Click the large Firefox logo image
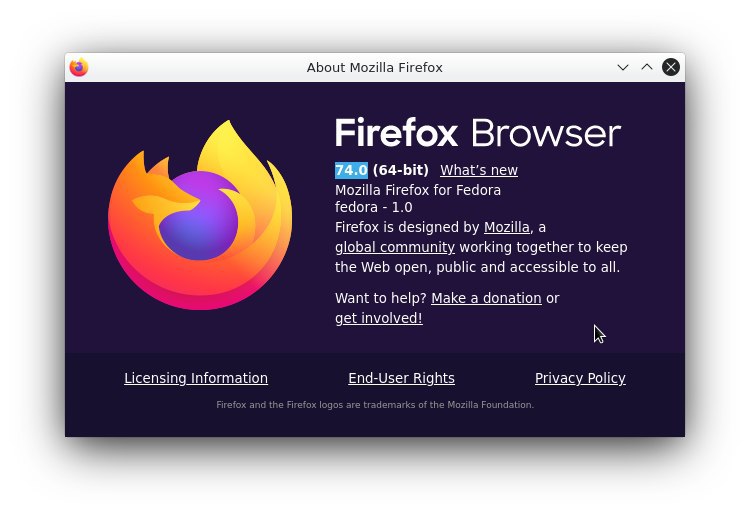Image resolution: width=750 pixels, height=514 pixels. point(200,215)
